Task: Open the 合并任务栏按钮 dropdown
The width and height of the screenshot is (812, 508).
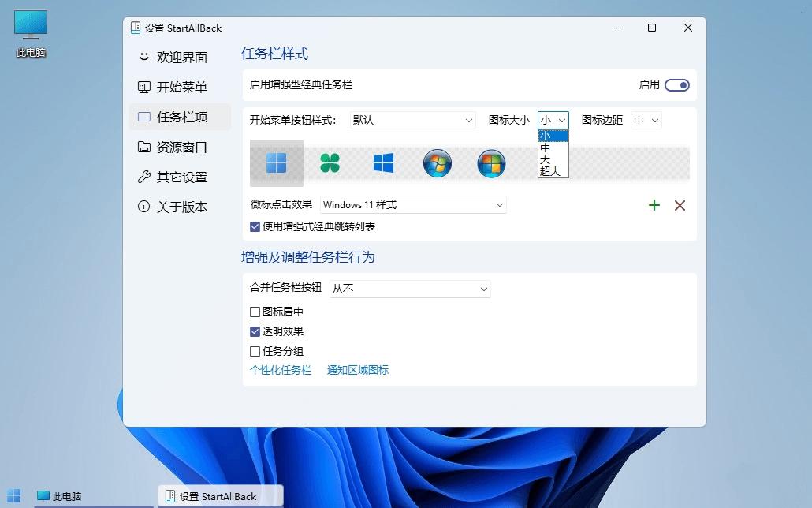Action: tap(409, 289)
